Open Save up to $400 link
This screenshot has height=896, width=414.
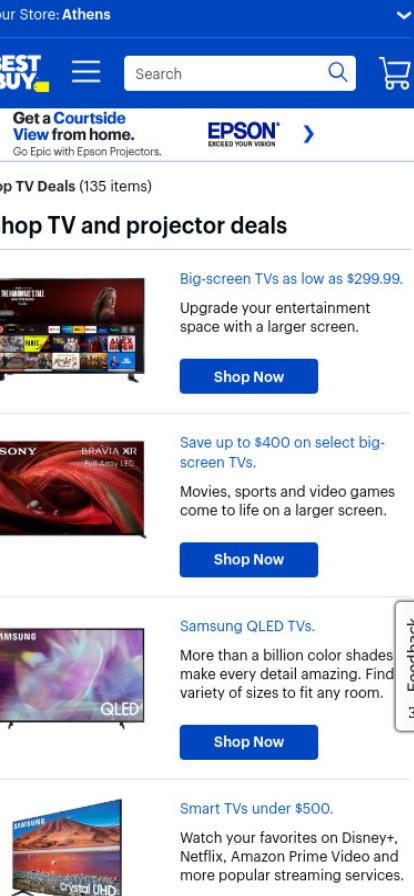click(x=282, y=453)
